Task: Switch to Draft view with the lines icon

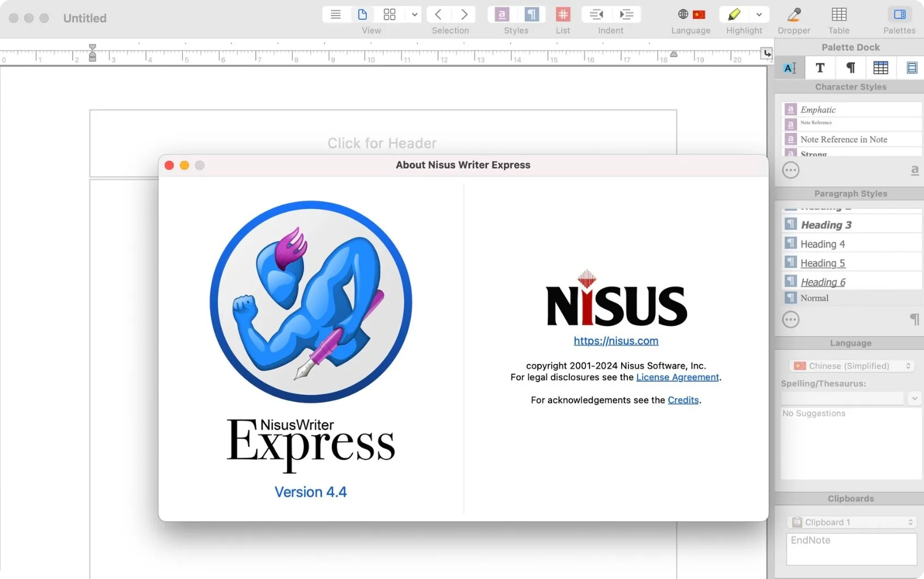Action: click(x=335, y=14)
